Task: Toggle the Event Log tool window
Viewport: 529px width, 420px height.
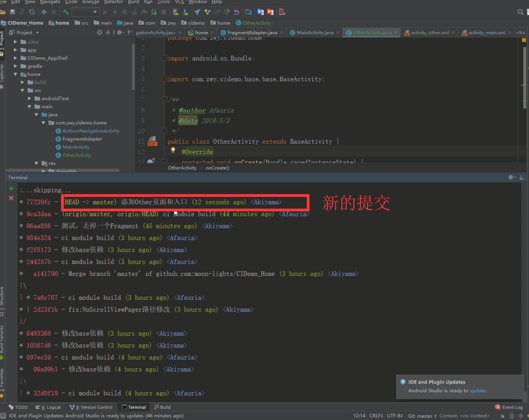Action: [509, 407]
